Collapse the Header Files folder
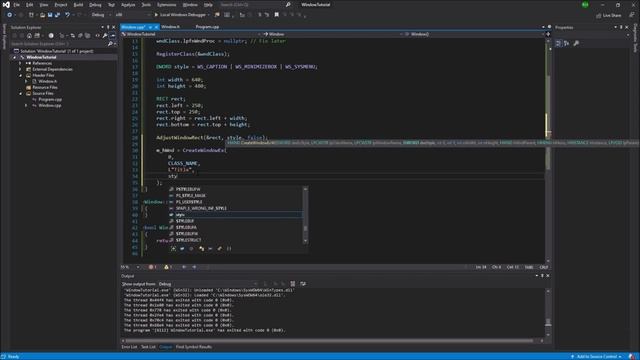 click(x=20, y=76)
